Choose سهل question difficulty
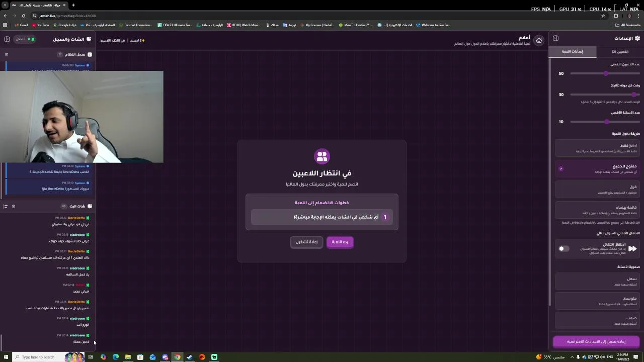The image size is (644, 362). (597, 281)
